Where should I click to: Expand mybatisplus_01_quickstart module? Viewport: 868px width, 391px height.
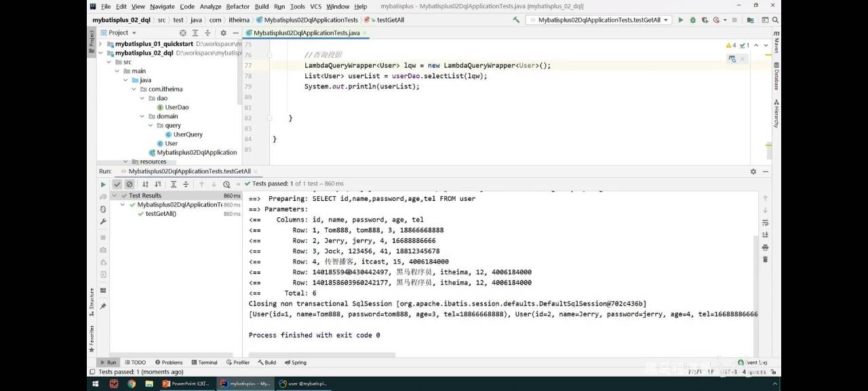[102, 44]
